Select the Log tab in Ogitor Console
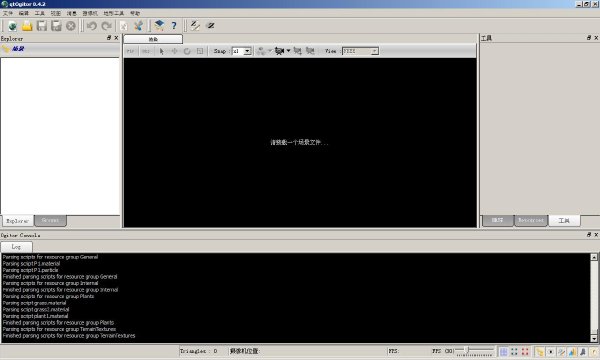The height and width of the screenshot is (360, 600). click(x=16, y=247)
